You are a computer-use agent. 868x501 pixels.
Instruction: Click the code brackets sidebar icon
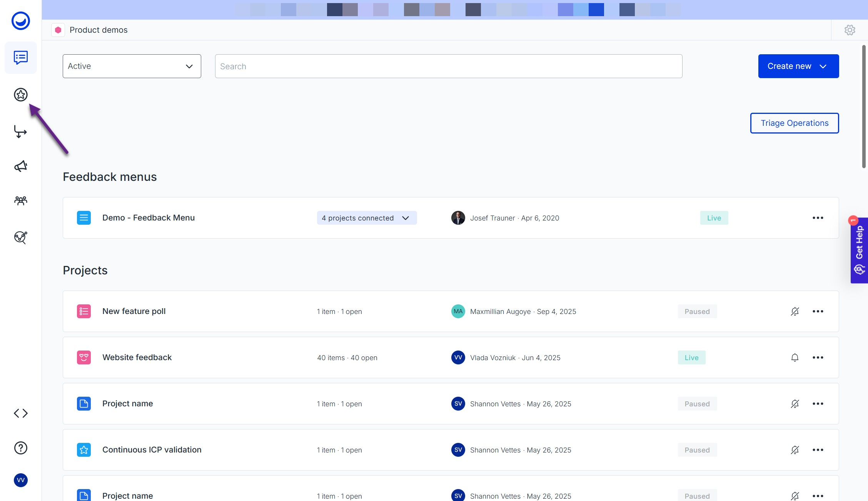21,413
